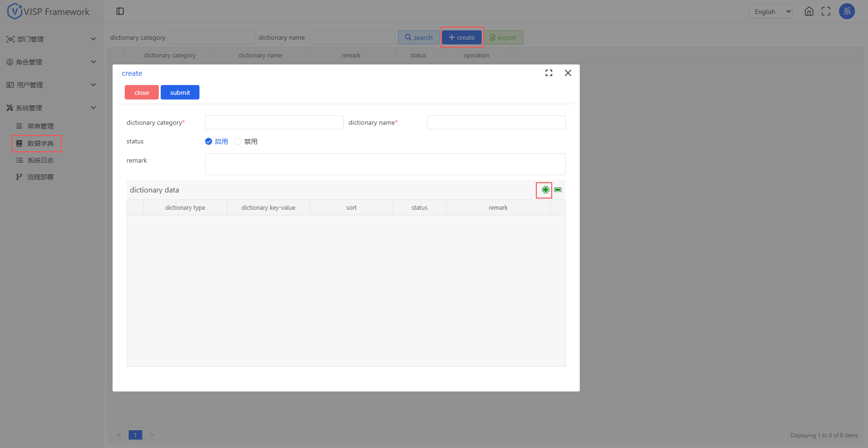Open the 系统日志 menu item
Viewport: 868px width, 448px height.
tap(40, 160)
